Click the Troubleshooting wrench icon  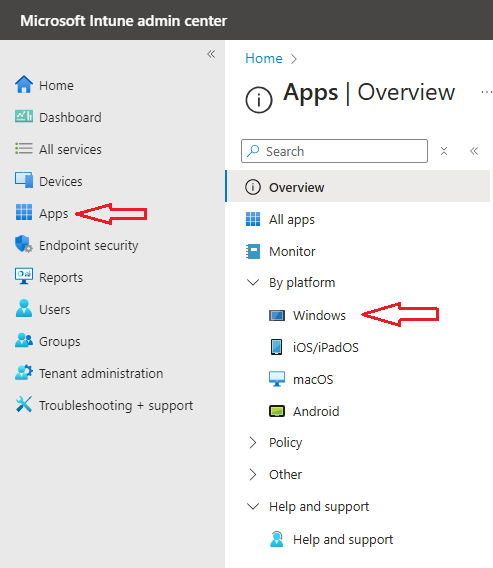tap(24, 404)
